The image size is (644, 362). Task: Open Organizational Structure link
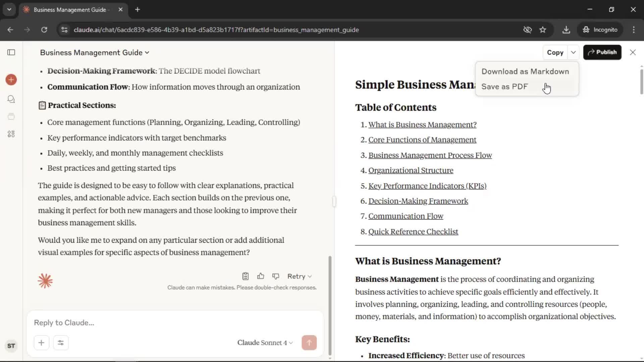pos(411,170)
